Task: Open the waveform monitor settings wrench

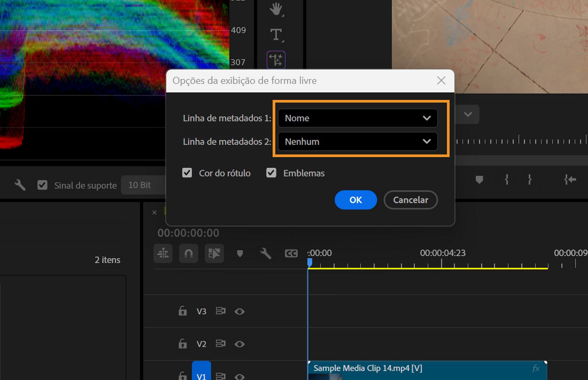Action: [x=19, y=185]
